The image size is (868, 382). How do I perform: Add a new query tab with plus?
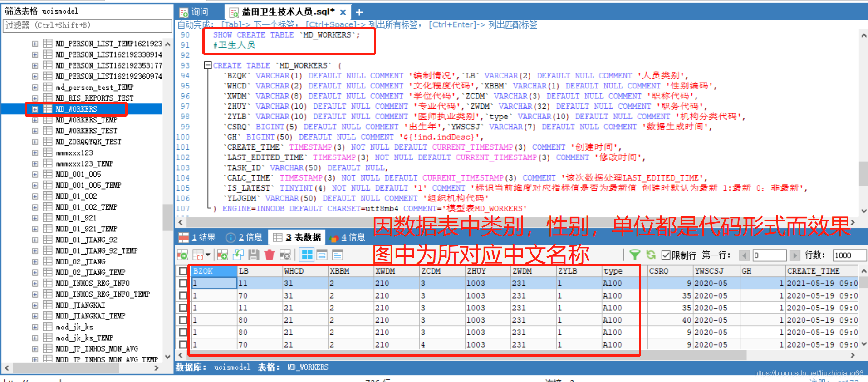[x=359, y=12]
